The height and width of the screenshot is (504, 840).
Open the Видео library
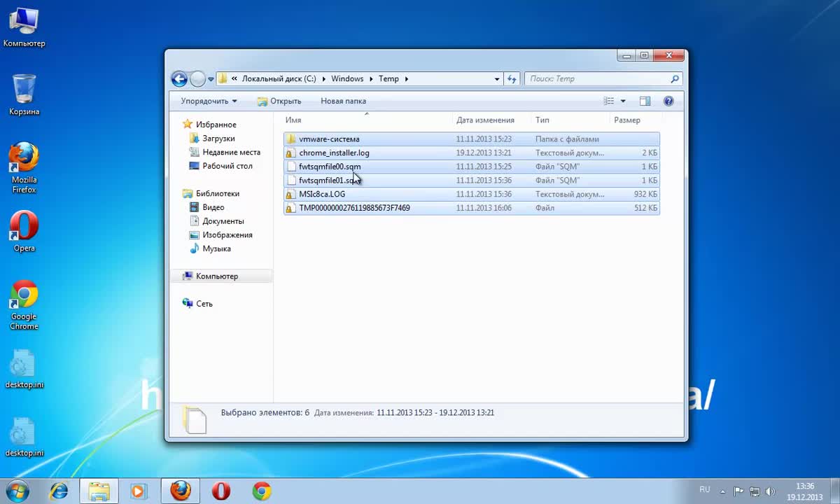coord(207,207)
